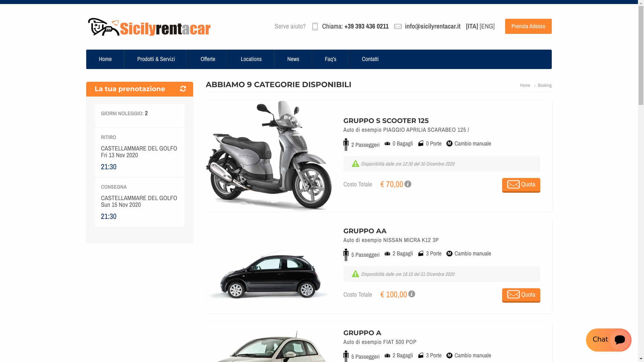Click the phone icon beside Chiama
Viewport: 644px width, 362px height.
point(315,26)
